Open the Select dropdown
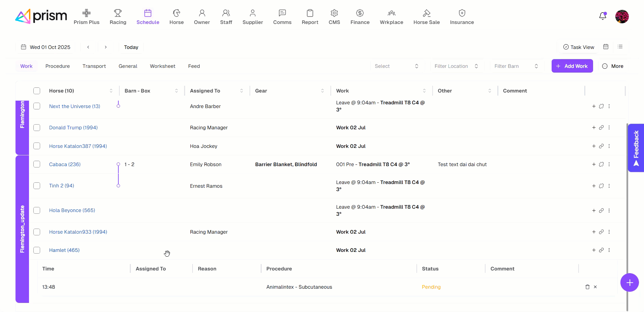This screenshot has height=312, width=644. point(397,66)
